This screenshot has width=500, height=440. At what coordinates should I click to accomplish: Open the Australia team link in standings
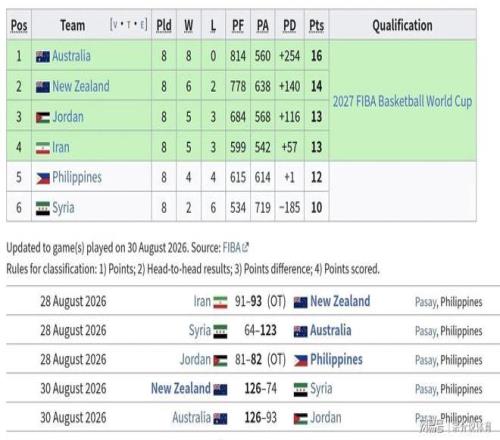(71, 56)
